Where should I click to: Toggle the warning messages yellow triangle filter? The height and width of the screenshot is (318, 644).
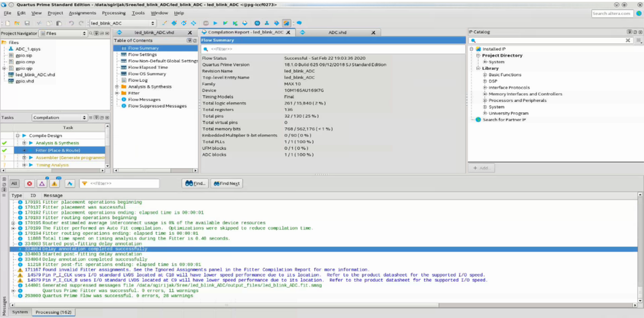(55, 184)
